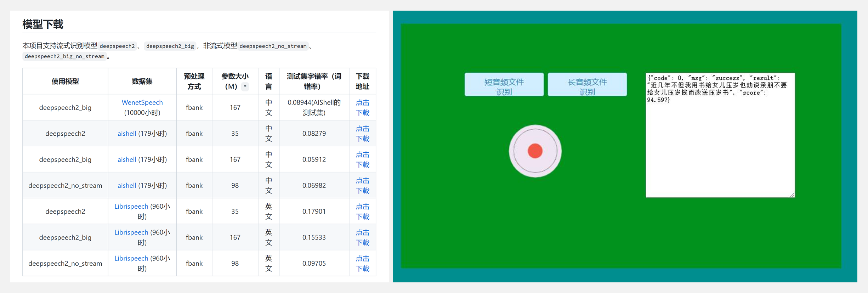Open aishell link in 0.05912 row
This screenshot has height=293, width=868.
click(127, 159)
